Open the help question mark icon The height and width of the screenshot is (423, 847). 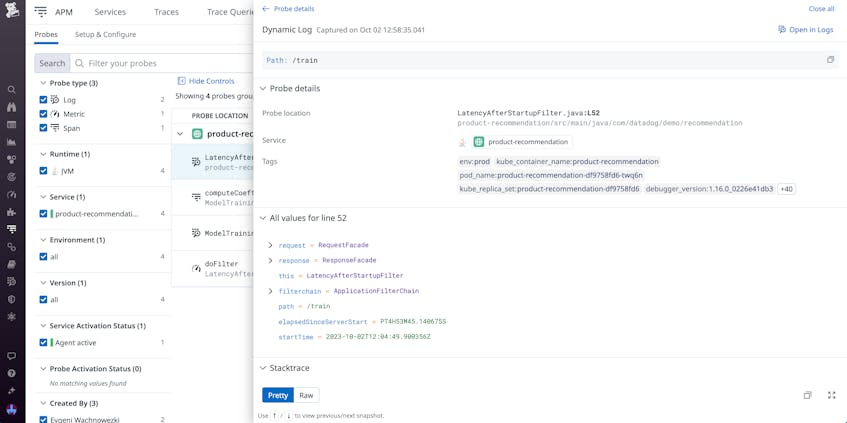point(11,373)
